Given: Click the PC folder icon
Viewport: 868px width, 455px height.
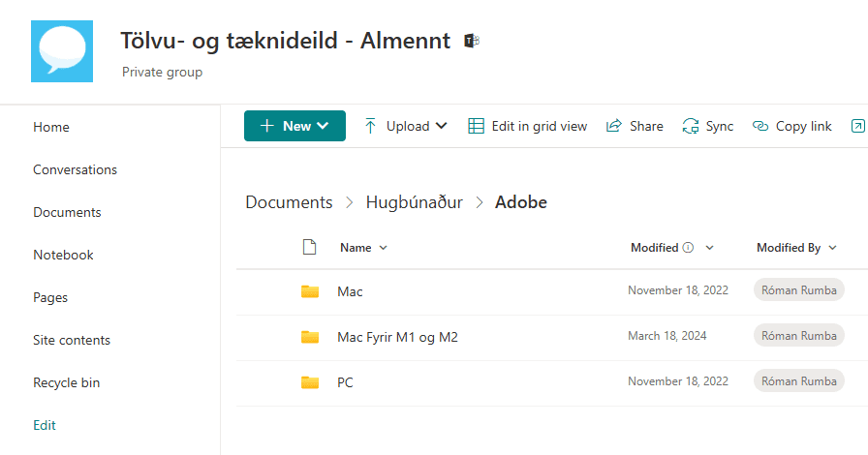Looking at the screenshot, I should coord(310,382).
